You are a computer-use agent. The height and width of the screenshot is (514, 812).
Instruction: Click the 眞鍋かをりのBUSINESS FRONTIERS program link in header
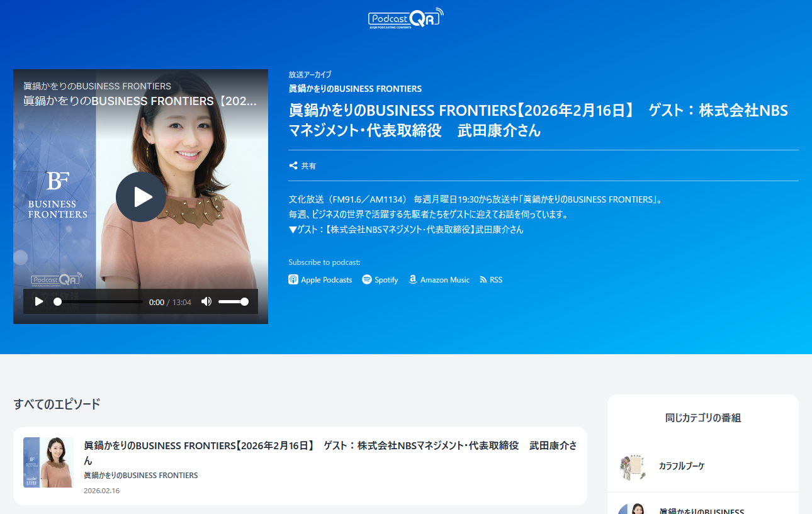coord(355,89)
